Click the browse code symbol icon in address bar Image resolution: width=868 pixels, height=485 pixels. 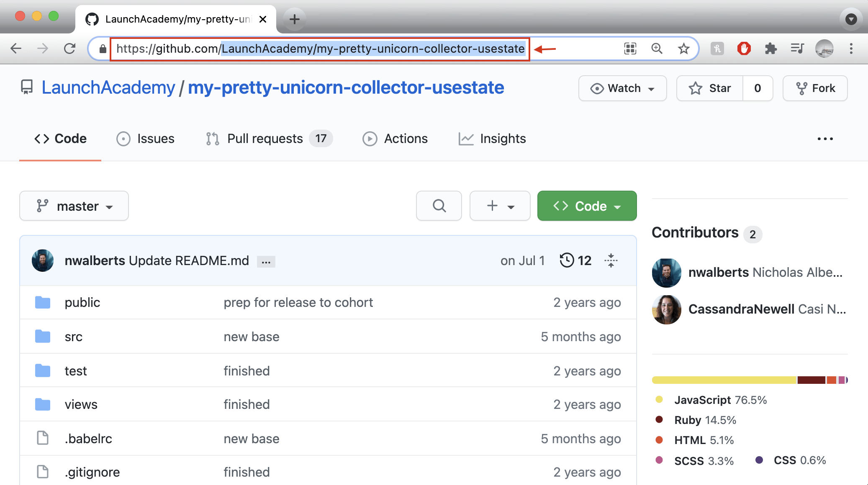tap(629, 48)
